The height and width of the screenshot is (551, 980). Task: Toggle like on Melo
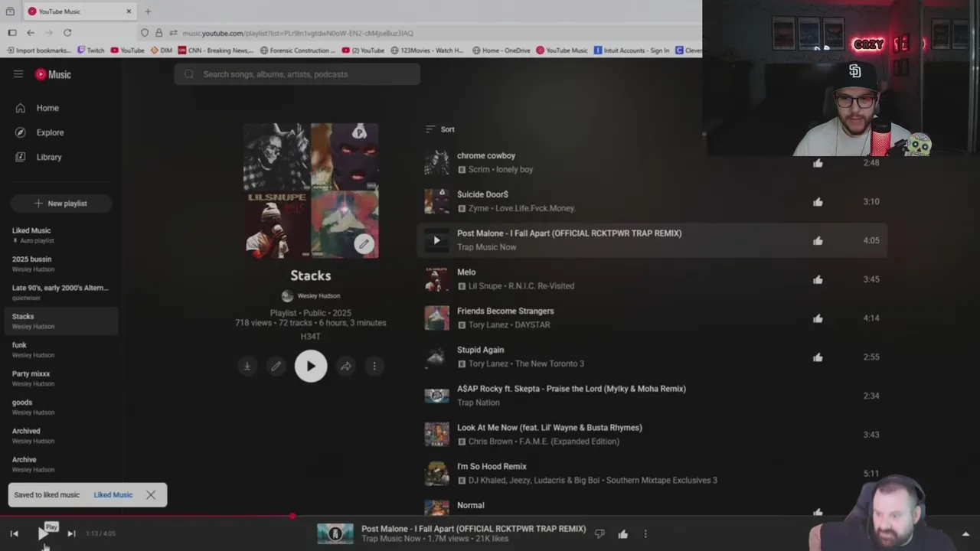(x=818, y=280)
